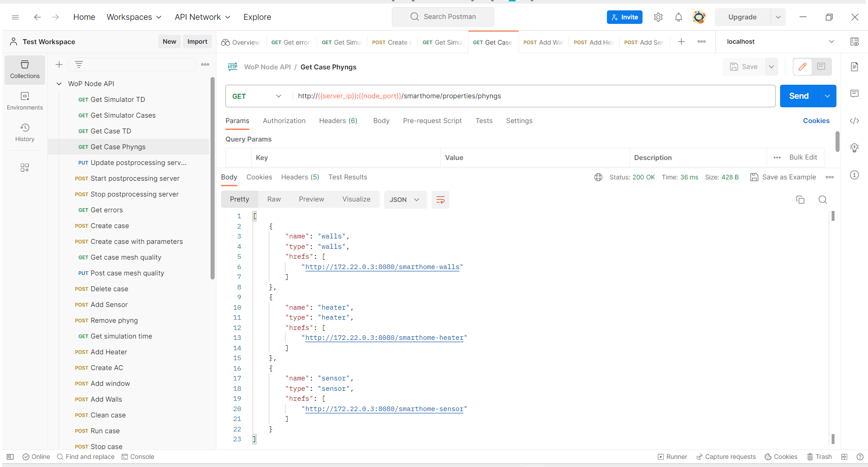Image resolution: width=868 pixels, height=467 pixels.
Task: Open tab overflow options menu
Action: pyautogui.click(x=702, y=41)
